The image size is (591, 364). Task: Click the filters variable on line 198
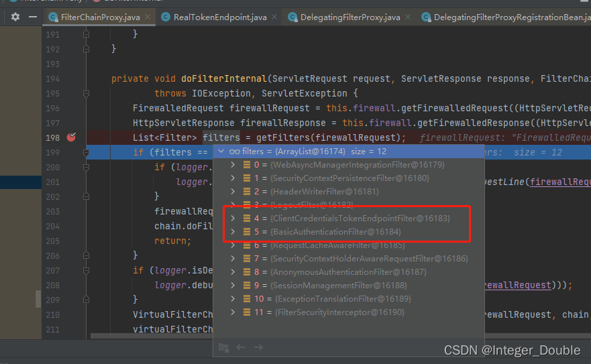pyautogui.click(x=221, y=137)
